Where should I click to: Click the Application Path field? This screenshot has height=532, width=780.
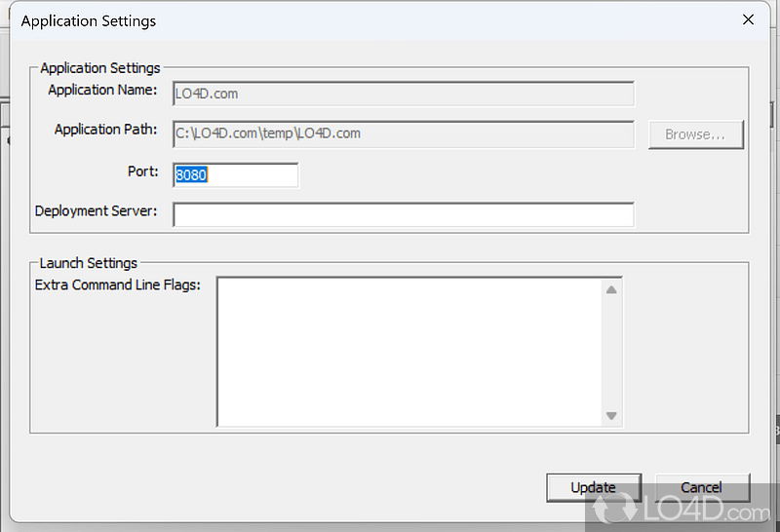coord(404,133)
